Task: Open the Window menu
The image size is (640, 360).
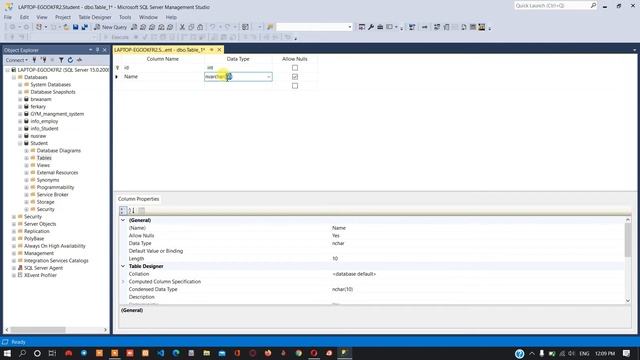Action: [148, 17]
